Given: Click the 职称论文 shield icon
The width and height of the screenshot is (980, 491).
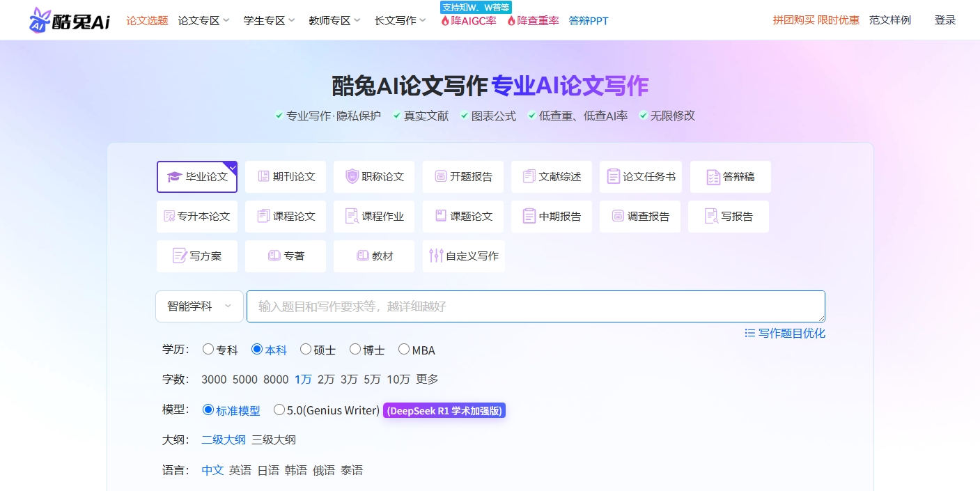Looking at the screenshot, I should 352,176.
